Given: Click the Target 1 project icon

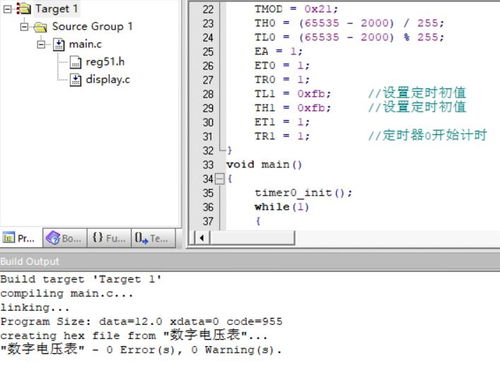Looking at the screenshot, I should (23, 9).
